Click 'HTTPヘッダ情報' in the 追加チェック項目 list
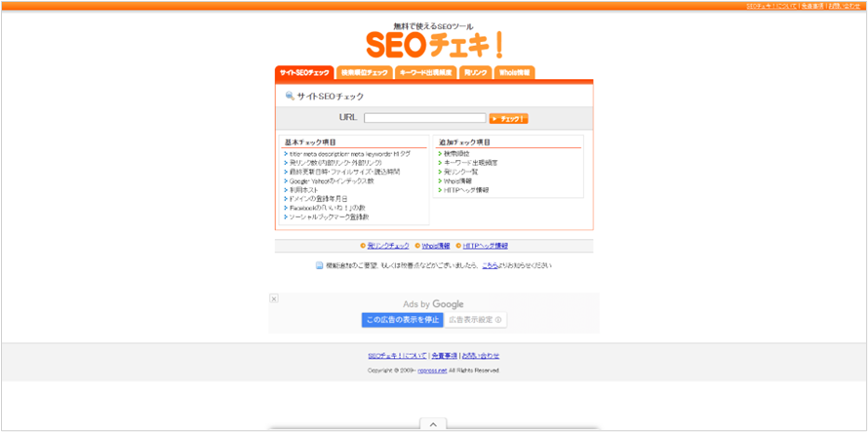 (x=466, y=190)
